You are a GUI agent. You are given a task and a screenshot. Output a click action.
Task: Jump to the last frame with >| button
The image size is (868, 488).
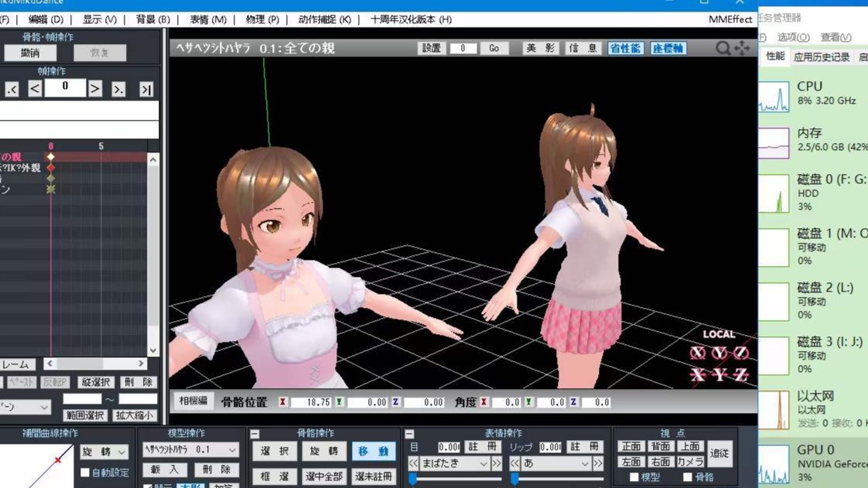145,90
